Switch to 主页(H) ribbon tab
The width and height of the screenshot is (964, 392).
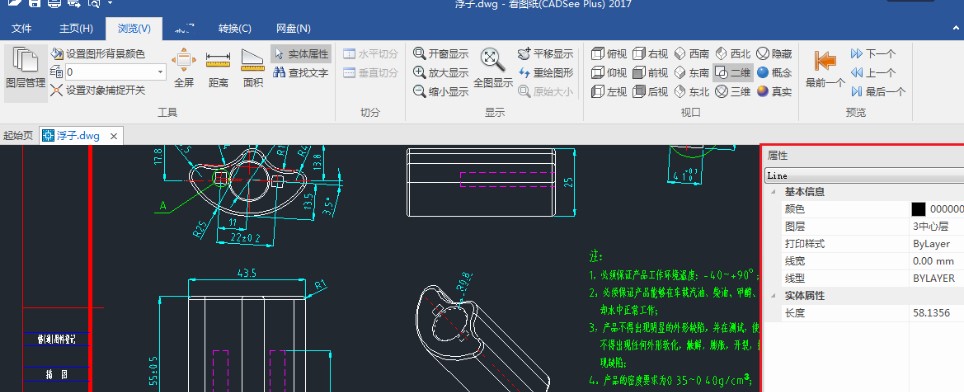click(76, 28)
